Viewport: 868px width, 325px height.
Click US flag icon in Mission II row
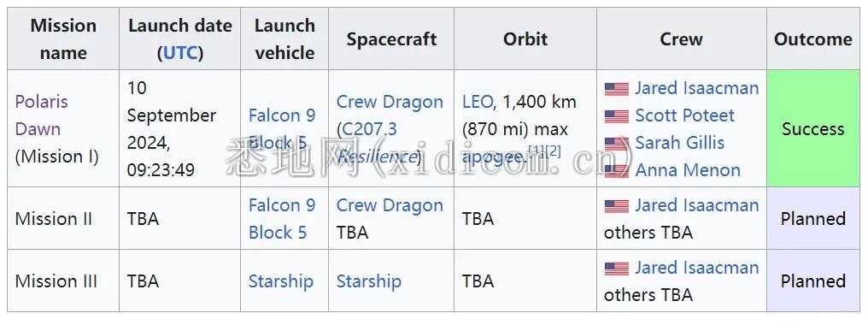coord(617,206)
